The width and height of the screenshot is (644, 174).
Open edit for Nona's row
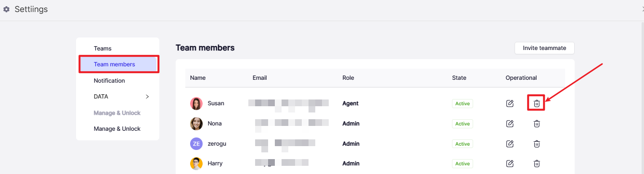[510, 124]
